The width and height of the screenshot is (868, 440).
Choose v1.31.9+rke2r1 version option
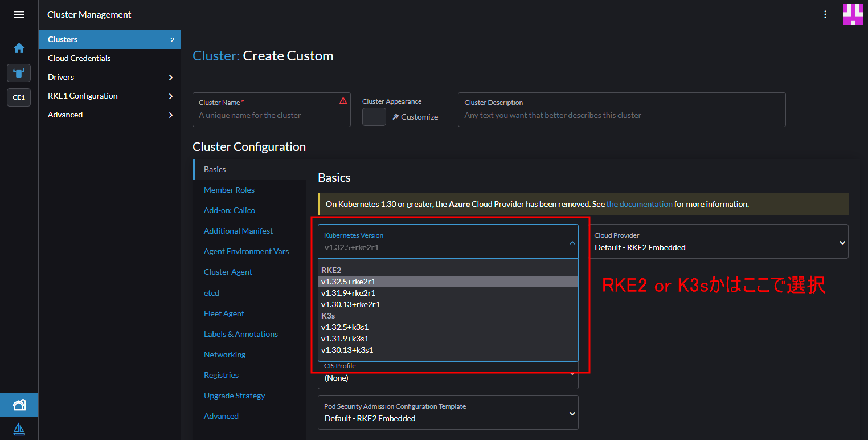click(448, 293)
